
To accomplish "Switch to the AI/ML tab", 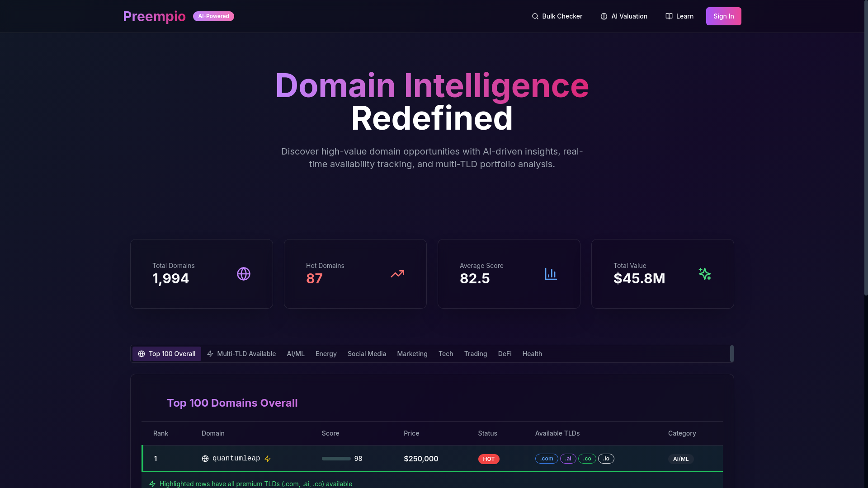I will click(296, 354).
